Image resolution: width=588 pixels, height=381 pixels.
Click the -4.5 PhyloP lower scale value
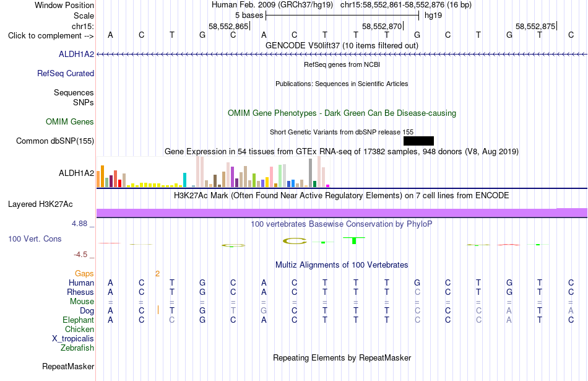80,255
